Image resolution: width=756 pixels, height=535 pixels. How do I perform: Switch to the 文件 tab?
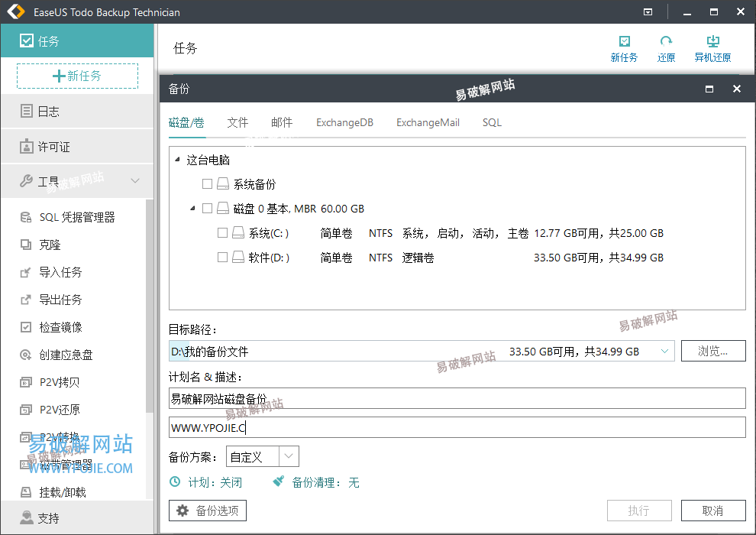[237, 122]
